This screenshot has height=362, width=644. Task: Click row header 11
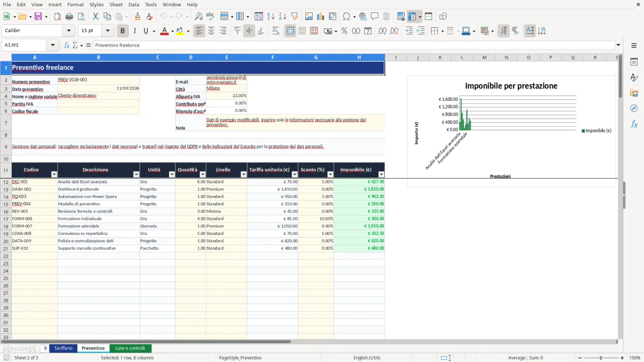5,170
